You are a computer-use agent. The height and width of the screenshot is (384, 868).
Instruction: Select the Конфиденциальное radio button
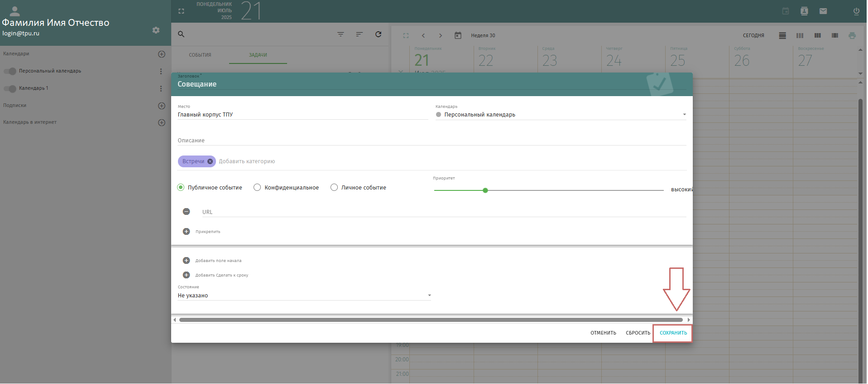coord(257,188)
